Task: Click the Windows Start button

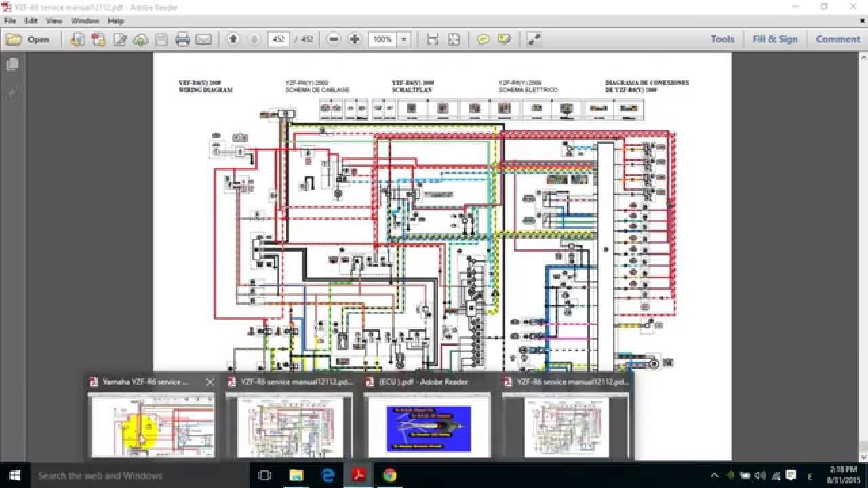Action: (x=15, y=475)
